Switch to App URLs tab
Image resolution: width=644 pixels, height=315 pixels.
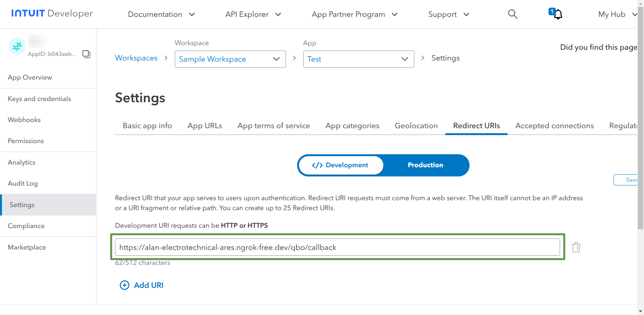pos(205,126)
